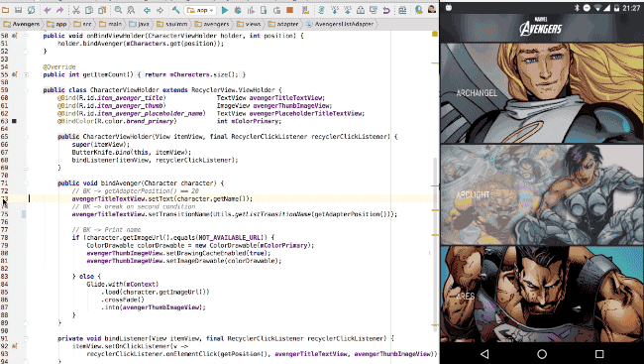Select the 'app' breadcrumb module

pyautogui.click(x=57, y=24)
